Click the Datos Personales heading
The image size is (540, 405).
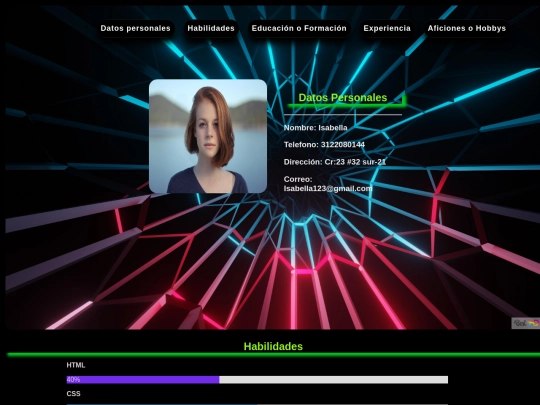click(x=343, y=98)
